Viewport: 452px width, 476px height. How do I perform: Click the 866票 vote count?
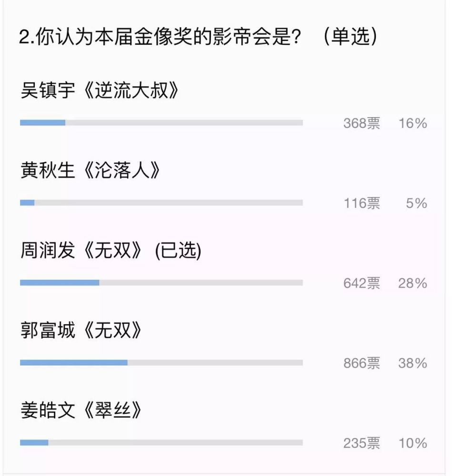point(362,363)
